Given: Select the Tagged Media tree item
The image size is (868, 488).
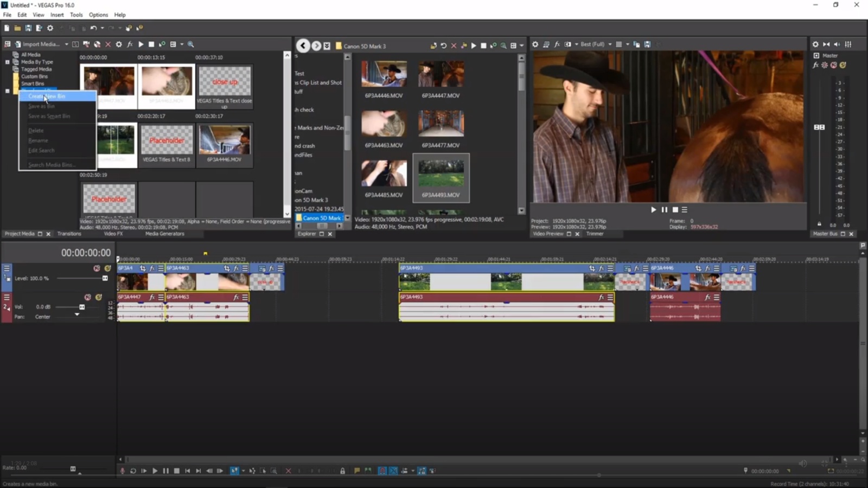Looking at the screenshot, I should tap(36, 69).
